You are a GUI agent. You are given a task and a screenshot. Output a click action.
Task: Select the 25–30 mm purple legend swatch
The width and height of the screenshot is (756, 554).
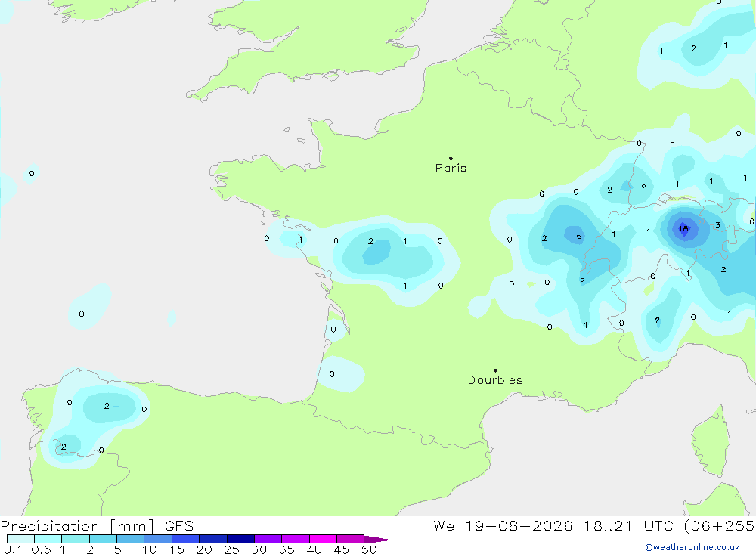pos(268,539)
